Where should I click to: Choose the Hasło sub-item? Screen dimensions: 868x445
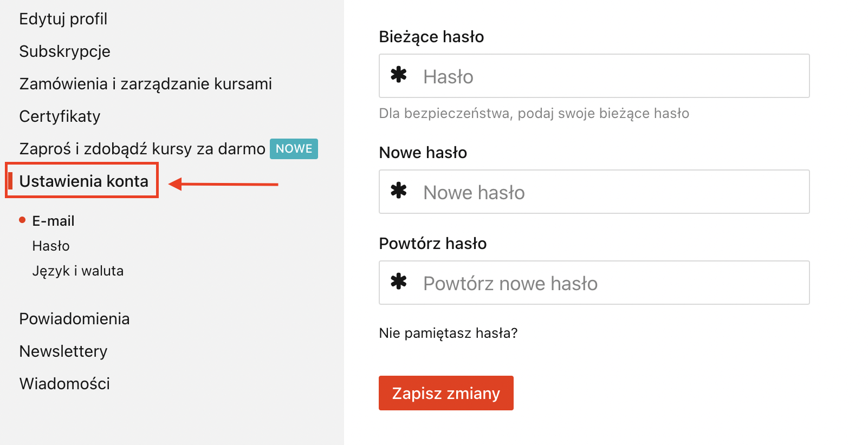pyautogui.click(x=51, y=246)
